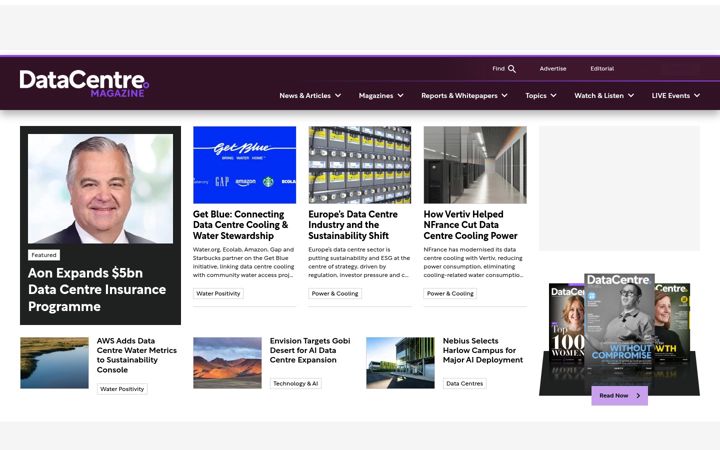Open the Without Compromise magazine cover
Screen dimensions: 720x450
click(619, 321)
